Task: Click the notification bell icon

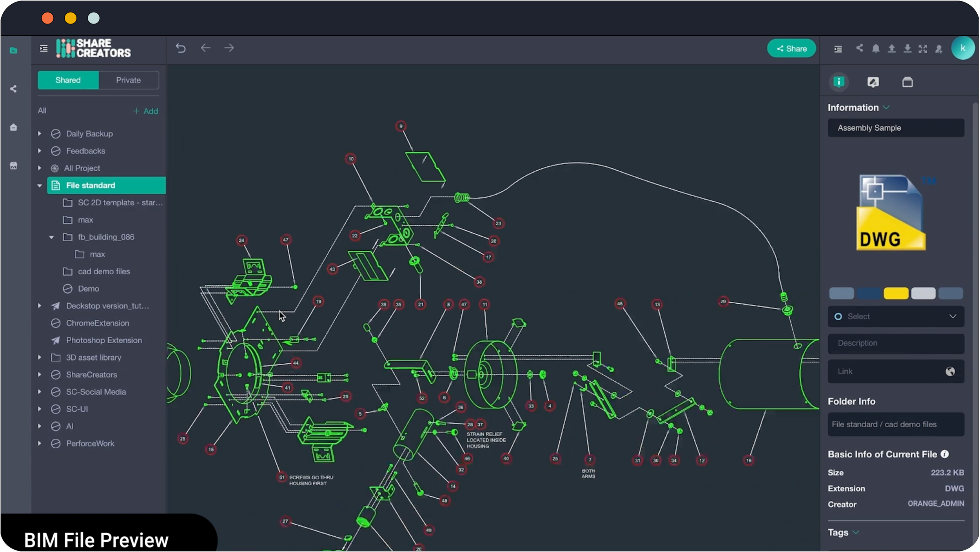Action: (876, 49)
